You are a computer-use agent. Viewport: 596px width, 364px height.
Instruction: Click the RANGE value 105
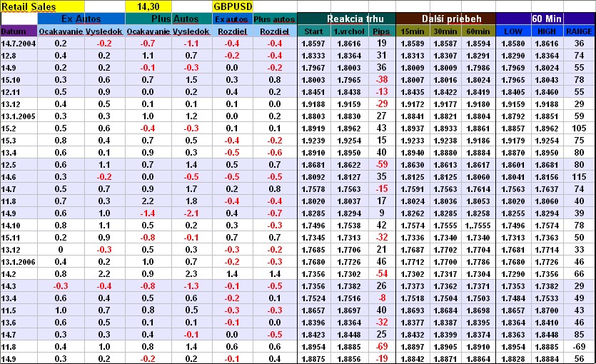pyautogui.click(x=580, y=128)
